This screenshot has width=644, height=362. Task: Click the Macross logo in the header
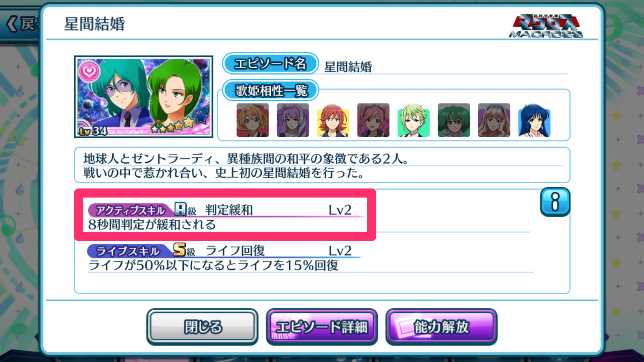[x=546, y=26]
